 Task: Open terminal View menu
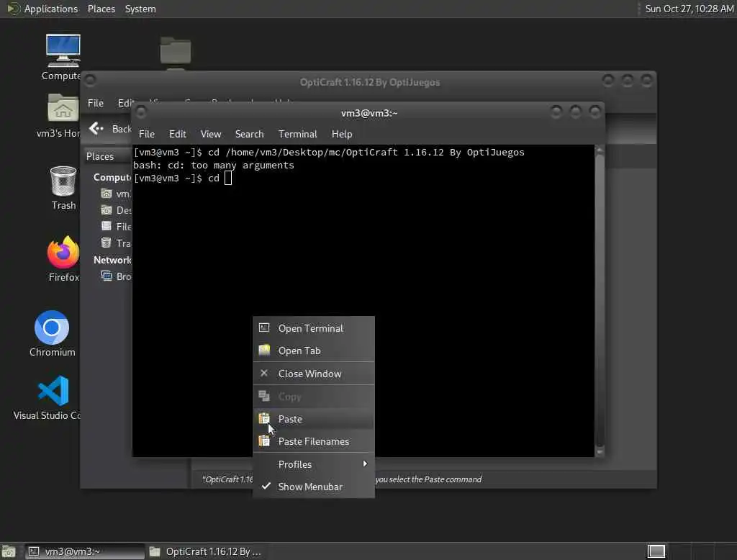coord(211,134)
